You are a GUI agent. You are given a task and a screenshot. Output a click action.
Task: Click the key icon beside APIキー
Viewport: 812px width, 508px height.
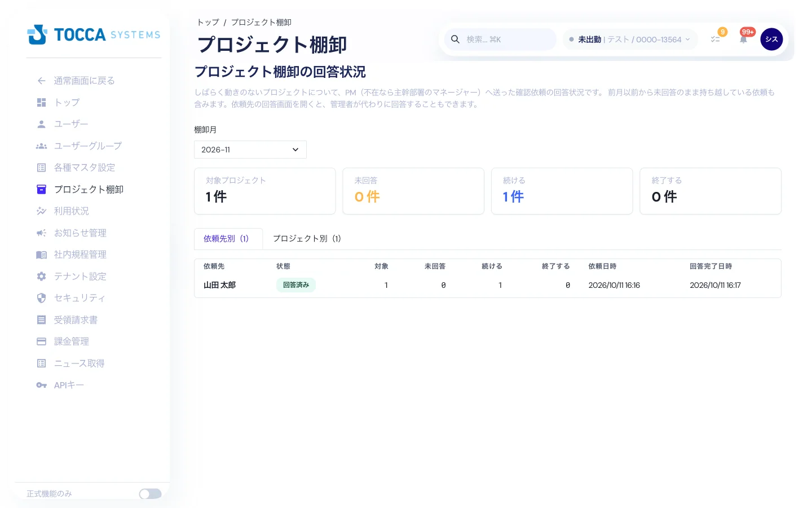click(41, 385)
